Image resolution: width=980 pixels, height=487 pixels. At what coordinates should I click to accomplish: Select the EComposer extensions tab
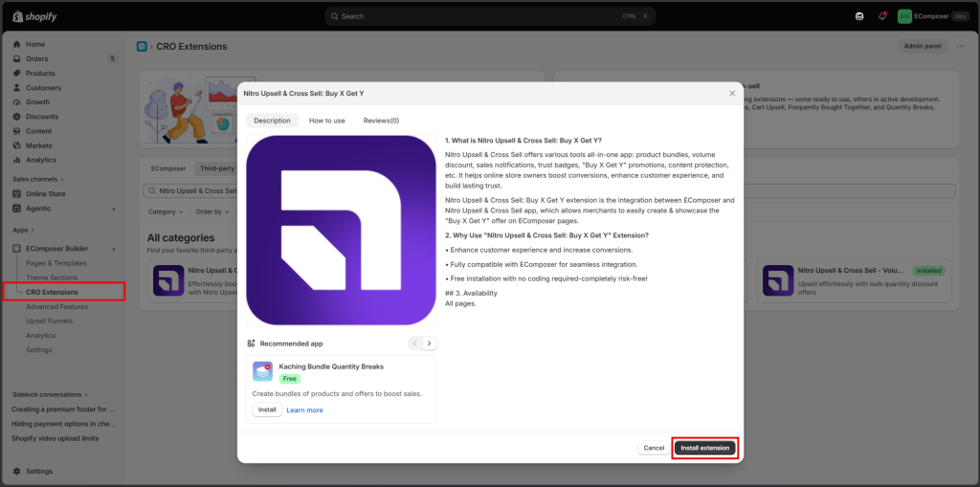(168, 168)
